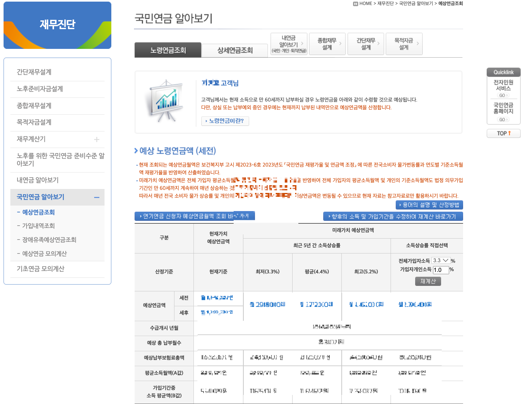The height and width of the screenshot is (404, 532).
Task: Click 향후의 소득 및 가입기간 수정 재계산 바로가기
Action: (x=393, y=216)
